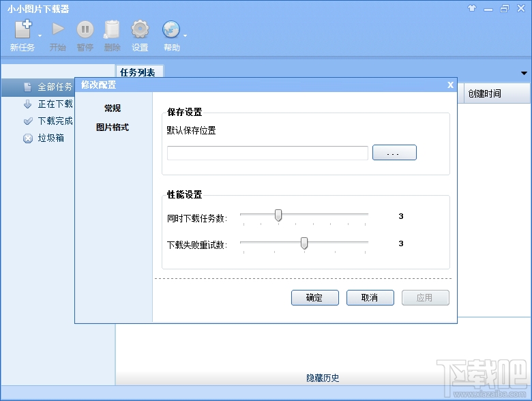Viewport: 532px width, 401px height.
Task: Click the OK (确定) button
Action: click(315, 298)
